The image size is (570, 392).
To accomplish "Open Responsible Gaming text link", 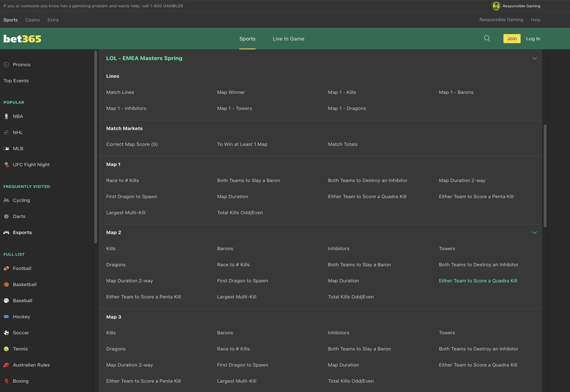I will (x=501, y=20).
